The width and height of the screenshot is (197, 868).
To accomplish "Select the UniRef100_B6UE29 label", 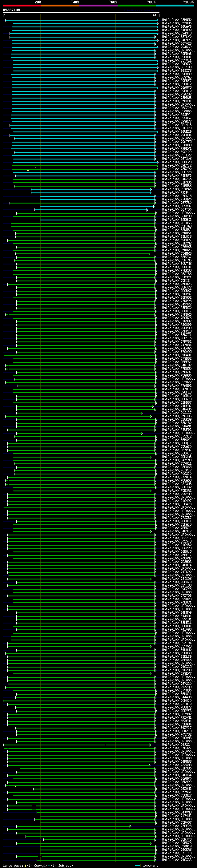I will pos(177,132).
